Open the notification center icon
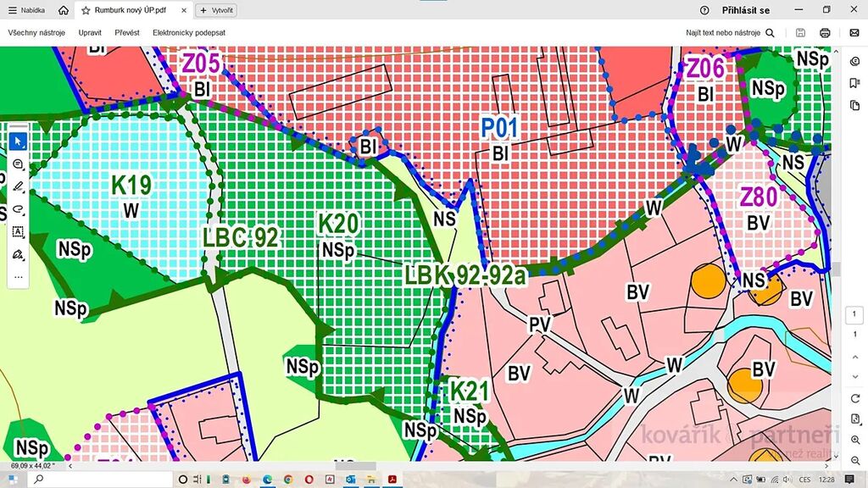The height and width of the screenshot is (488, 868). (x=849, y=480)
